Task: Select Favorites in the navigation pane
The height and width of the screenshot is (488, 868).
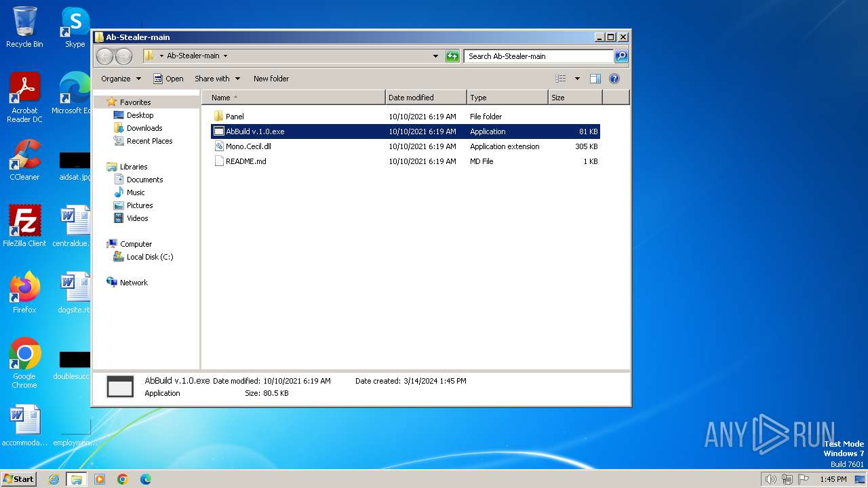Action: [x=135, y=102]
